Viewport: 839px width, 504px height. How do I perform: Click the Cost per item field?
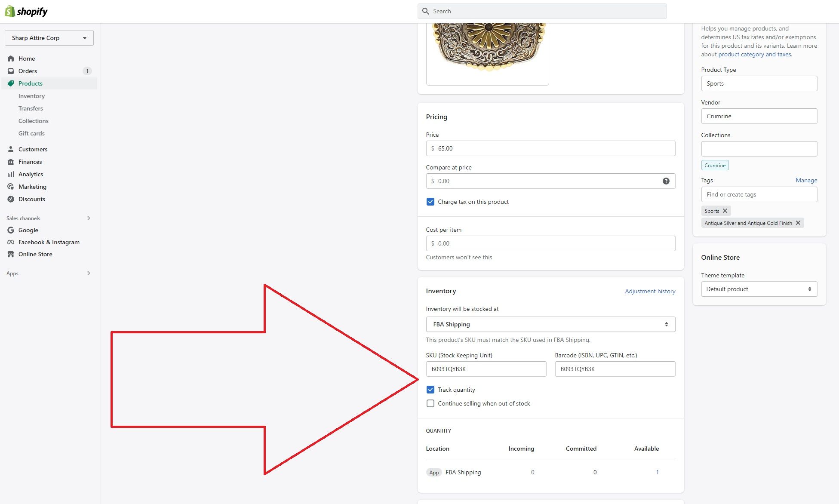click(550, 243)
